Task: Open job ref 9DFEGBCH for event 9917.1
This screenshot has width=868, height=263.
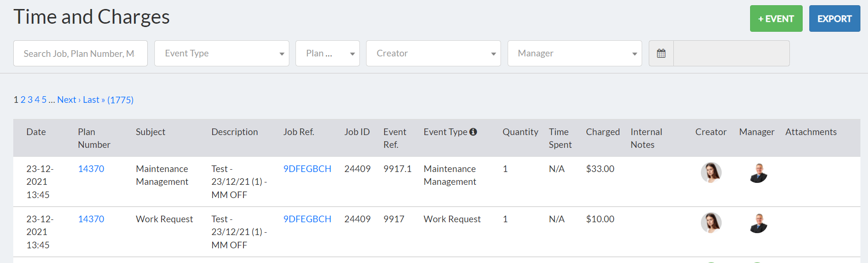Action: (x=307, y=169)
